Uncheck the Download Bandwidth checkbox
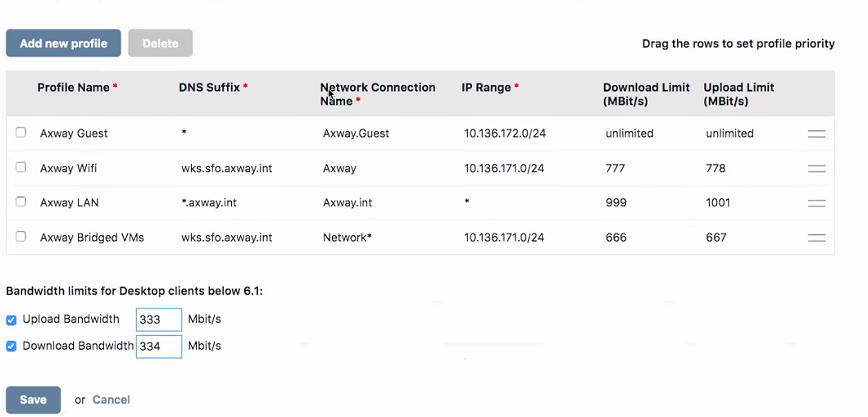This screenshot has width=868, height=417. [11, 347]
